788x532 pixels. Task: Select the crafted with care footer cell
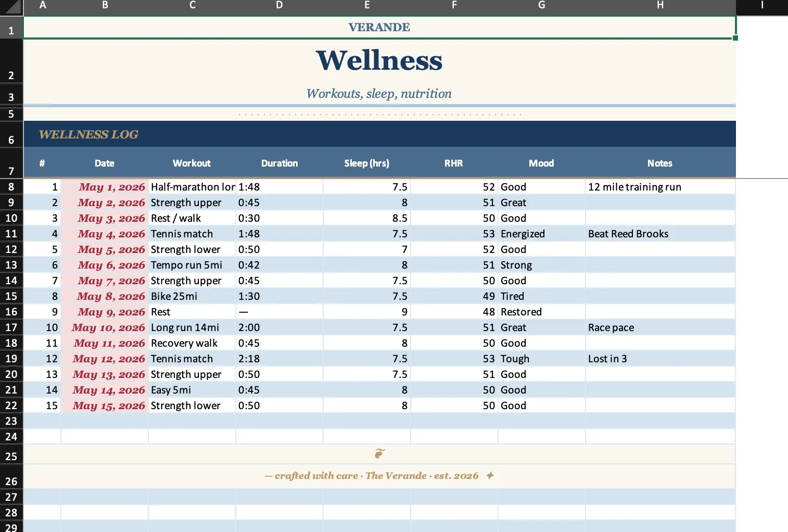coord(379,476)
